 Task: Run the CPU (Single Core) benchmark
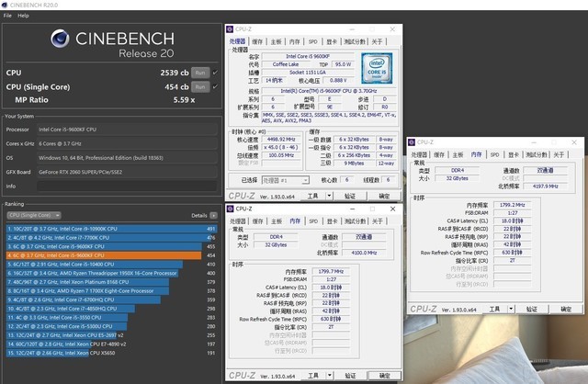200,87
